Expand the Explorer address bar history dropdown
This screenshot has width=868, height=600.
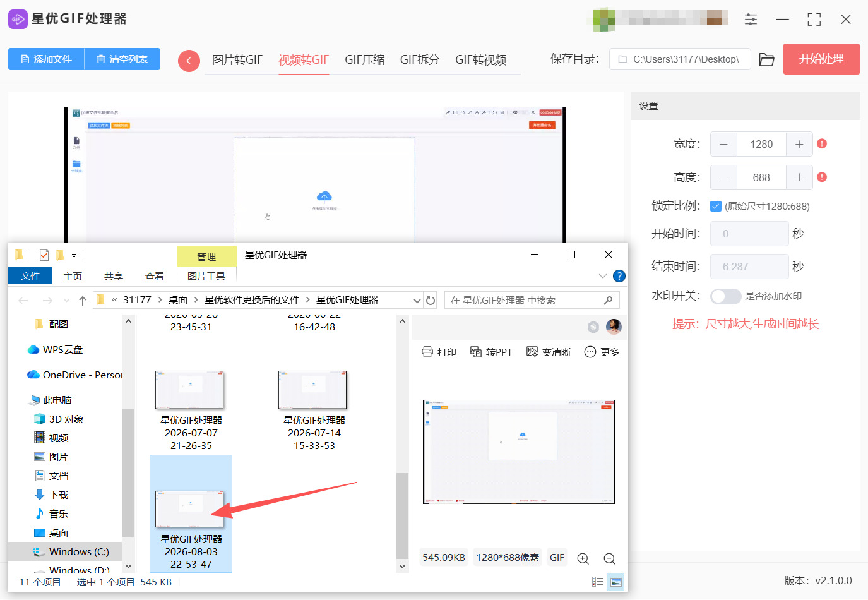[417, 301]
